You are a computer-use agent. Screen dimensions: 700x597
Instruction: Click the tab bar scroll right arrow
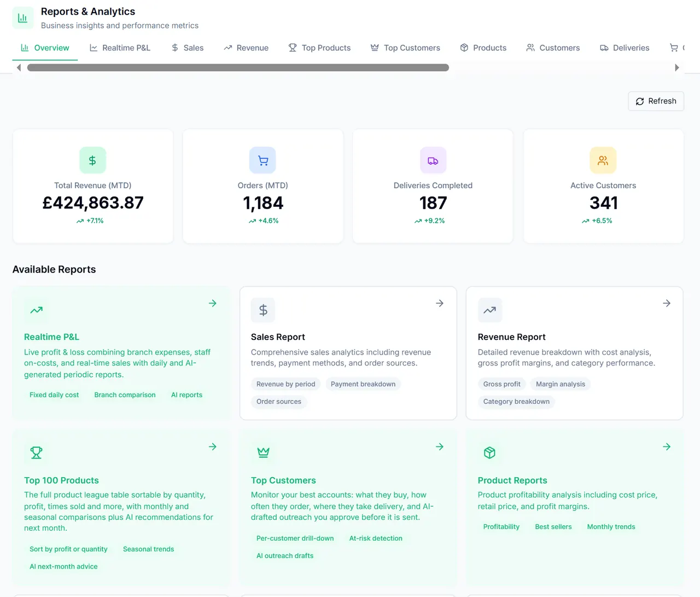677,68
